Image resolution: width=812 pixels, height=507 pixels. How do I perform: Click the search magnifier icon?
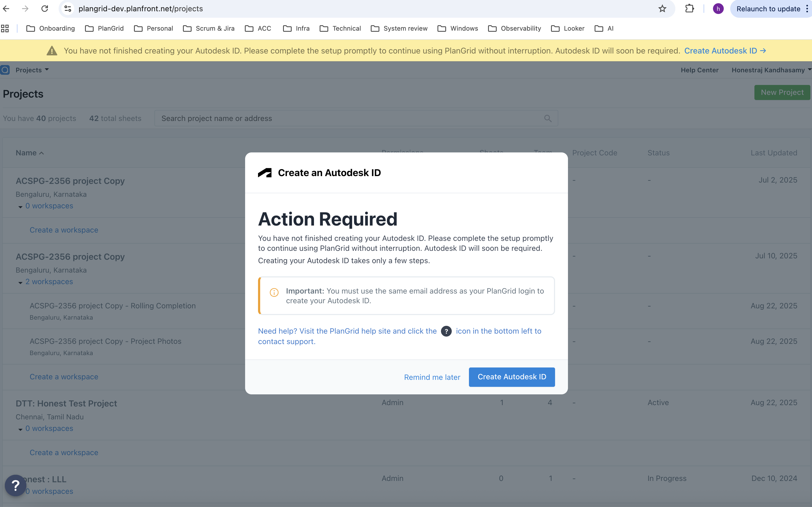pos(548,118)
